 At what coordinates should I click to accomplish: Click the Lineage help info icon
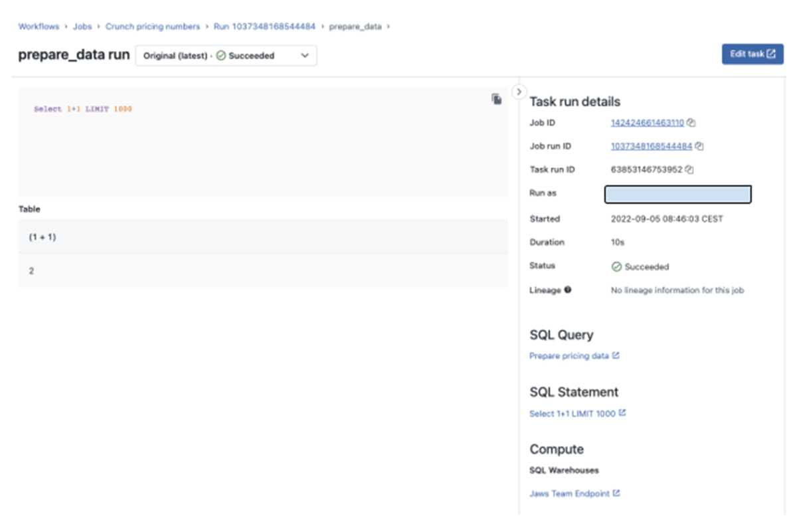coord(568,290)
